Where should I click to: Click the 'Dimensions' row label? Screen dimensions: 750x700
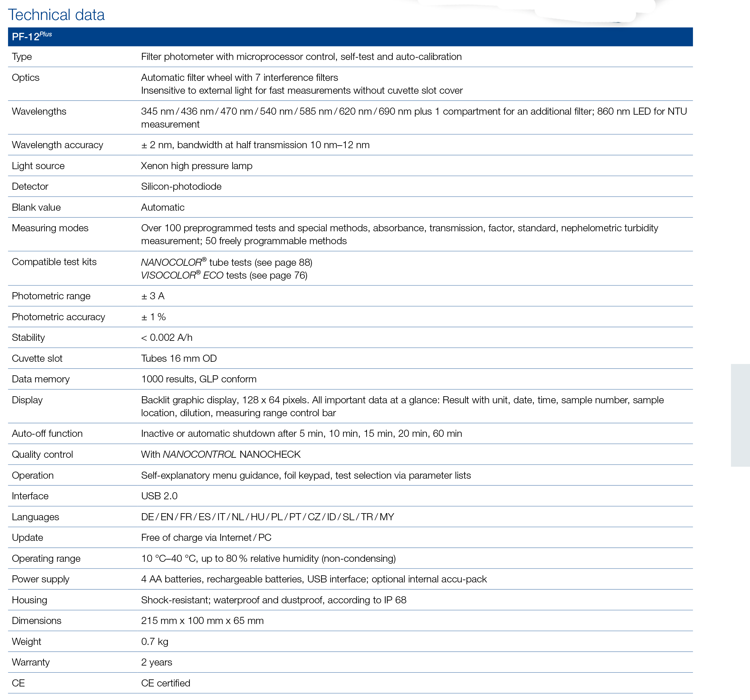(37, 621)
